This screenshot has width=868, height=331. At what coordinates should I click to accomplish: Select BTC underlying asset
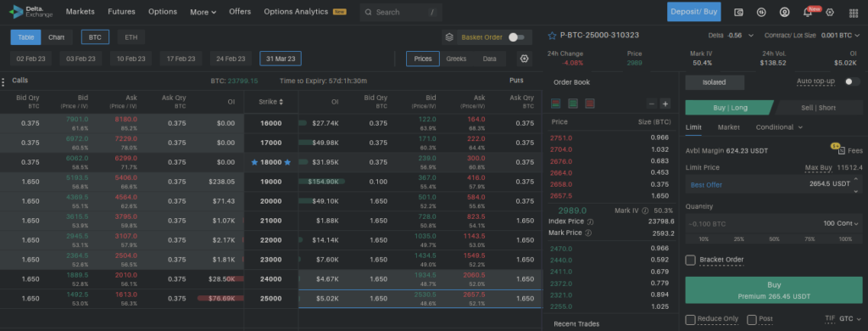[95, 37]
